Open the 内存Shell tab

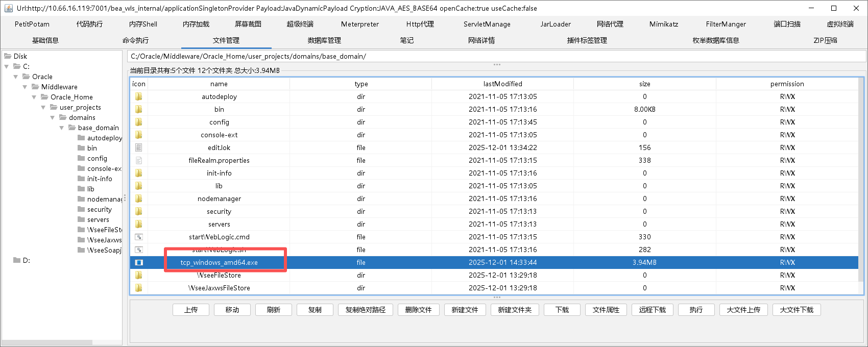(143, 24)
